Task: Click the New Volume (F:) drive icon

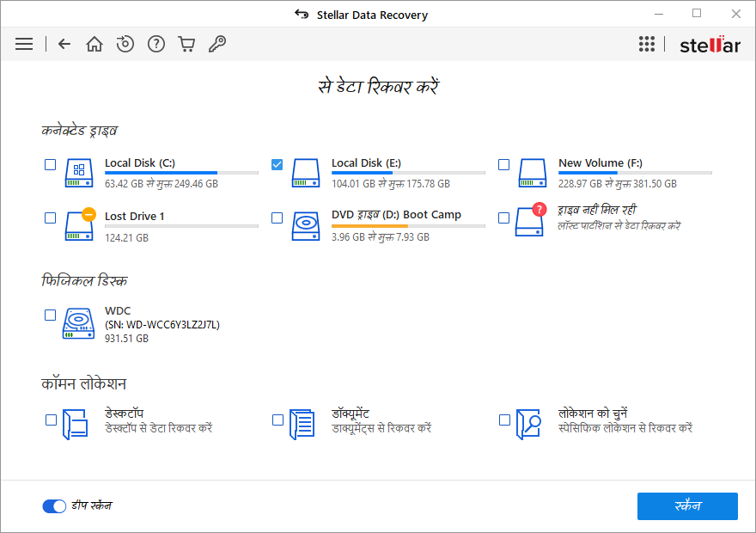Action: (533, 173)
